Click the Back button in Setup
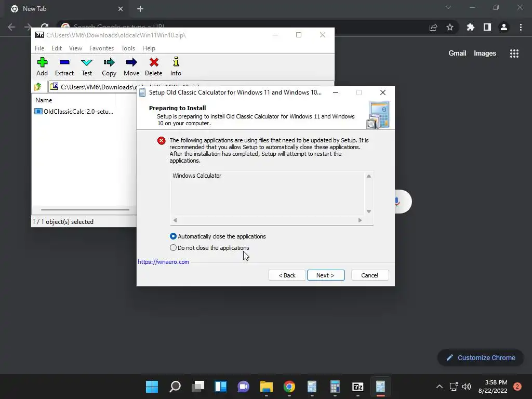The image size is (532, 399). click(287, 275)
